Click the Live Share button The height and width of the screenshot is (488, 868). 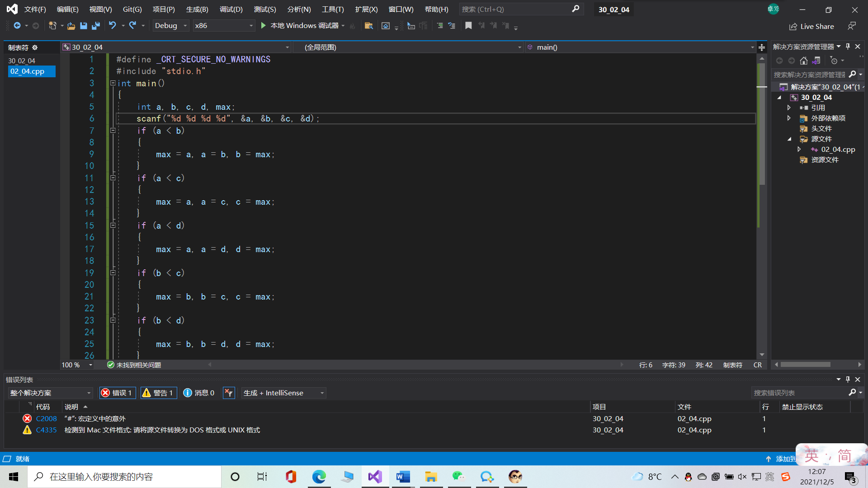pyautogui.click(x=812, y=26)
